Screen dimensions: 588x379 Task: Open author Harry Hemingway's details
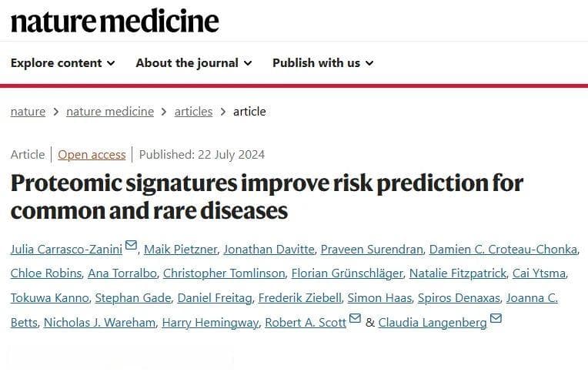coord(210,322)
